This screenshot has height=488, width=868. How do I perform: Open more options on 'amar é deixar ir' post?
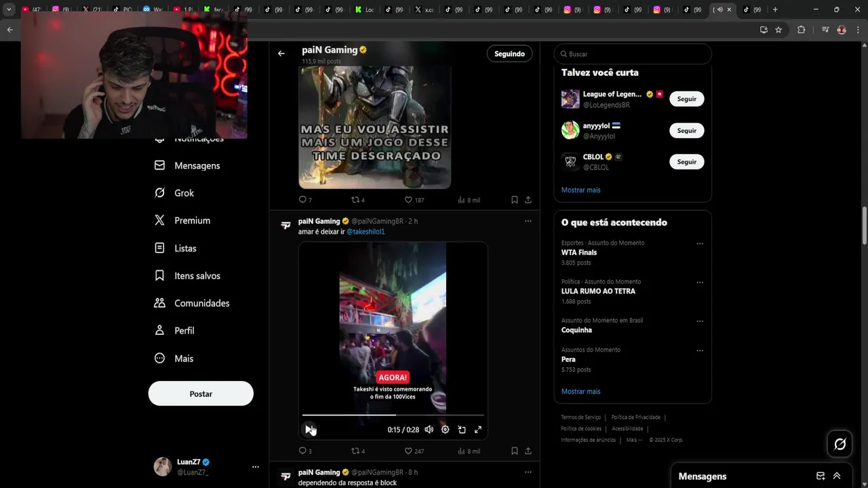click(528, 221)
